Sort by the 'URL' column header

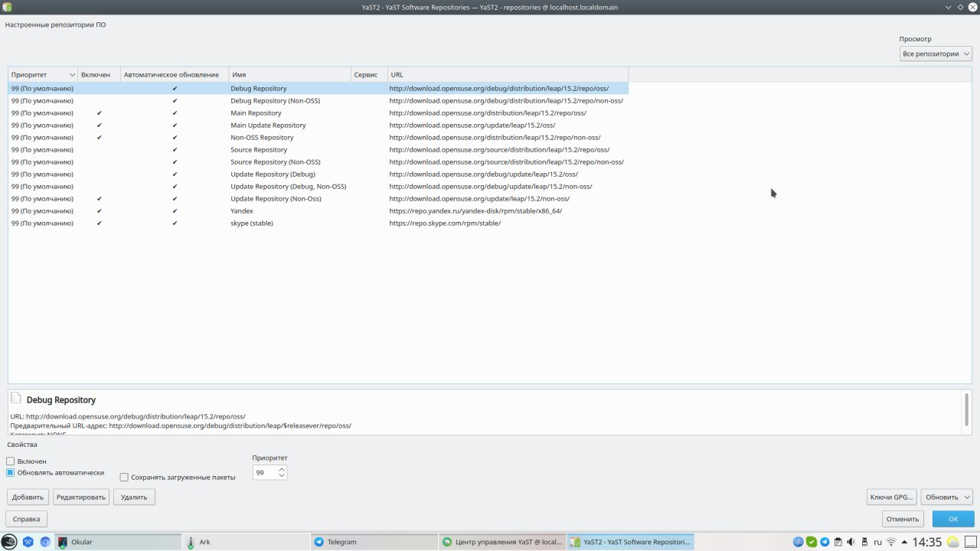pyautogui.click(x=508, y=75)
